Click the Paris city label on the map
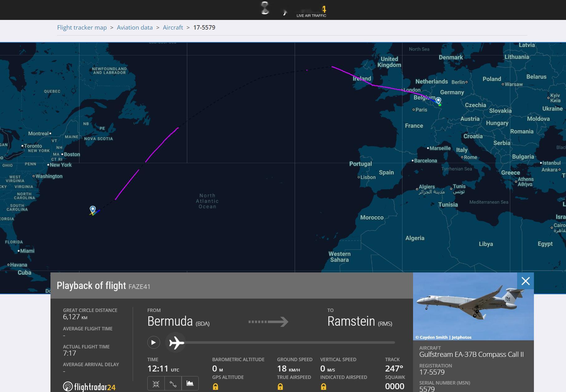566x392 pixels. pos(421,110)
